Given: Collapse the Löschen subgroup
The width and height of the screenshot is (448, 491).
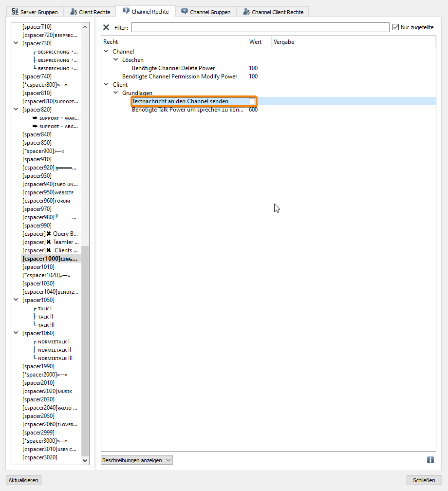Looking at the screenshot, I should (x=116, y=59).
